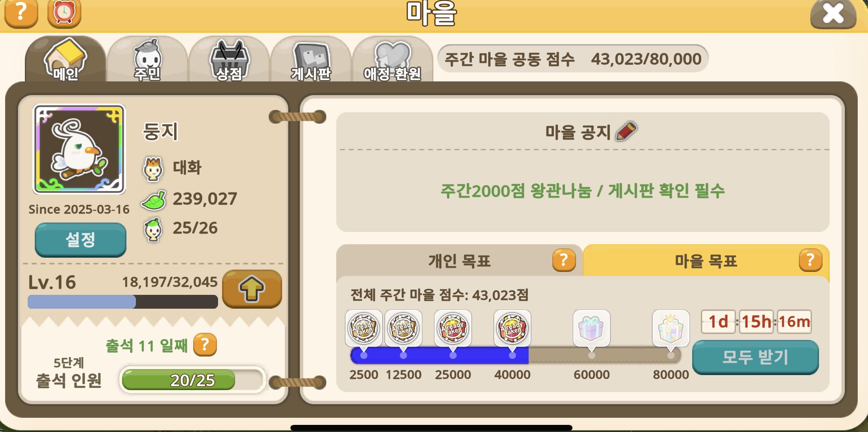Open help icon on 개인 목표 tab
Screen dimensions: 868x432
tap(564, 260)
